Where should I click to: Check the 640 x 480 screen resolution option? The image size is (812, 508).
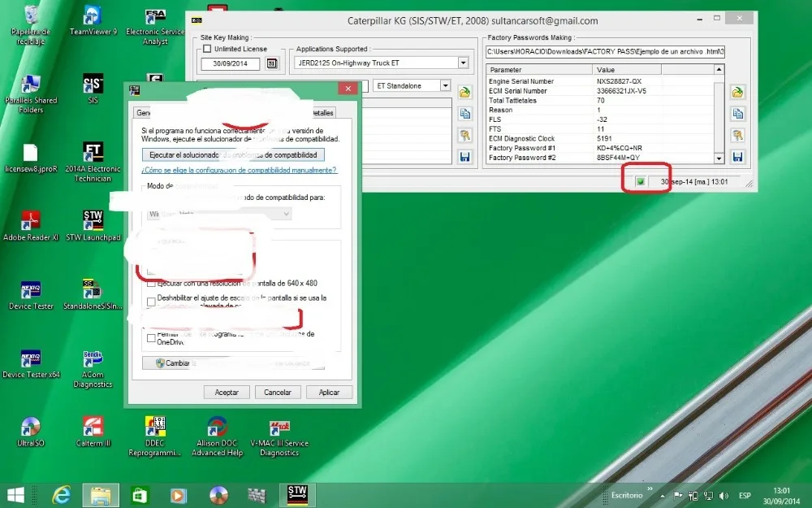151,284
